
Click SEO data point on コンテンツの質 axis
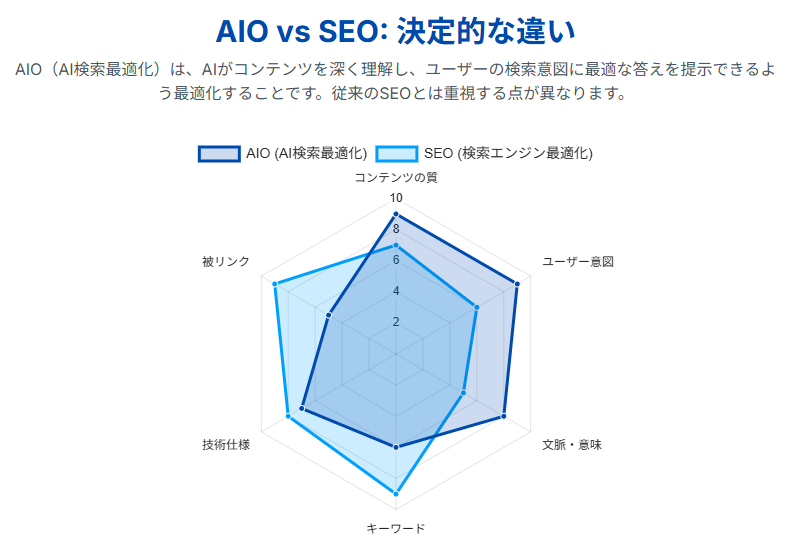396,245
